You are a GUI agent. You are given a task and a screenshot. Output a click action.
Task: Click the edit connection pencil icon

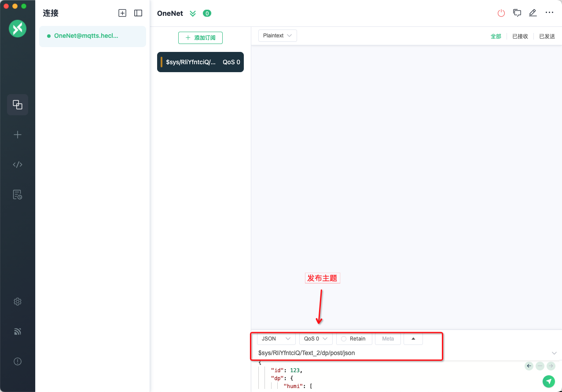[533, 13]
